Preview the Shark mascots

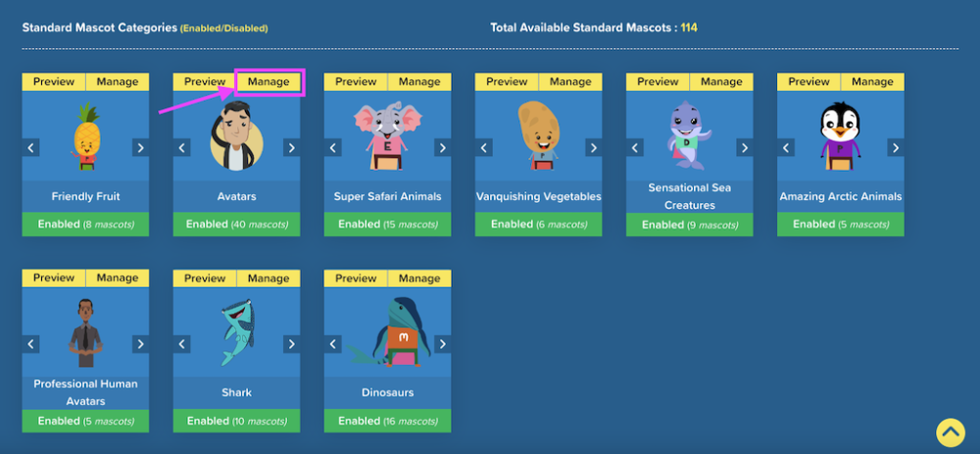click(x=205, y=278)
